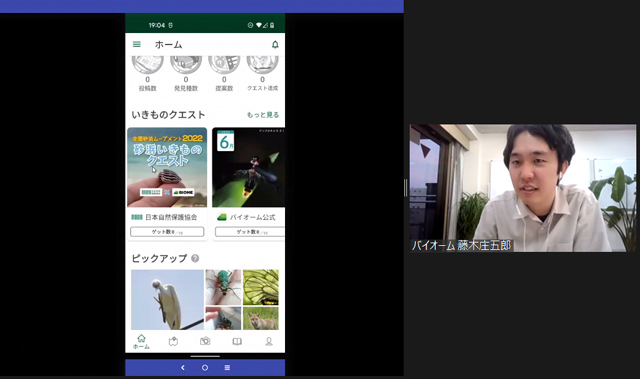Viewport: 640px width, 379px height.
Task: Select the 日本自然保護協会 organizer label
Action: pyautogui.click(x=164, y=217)
